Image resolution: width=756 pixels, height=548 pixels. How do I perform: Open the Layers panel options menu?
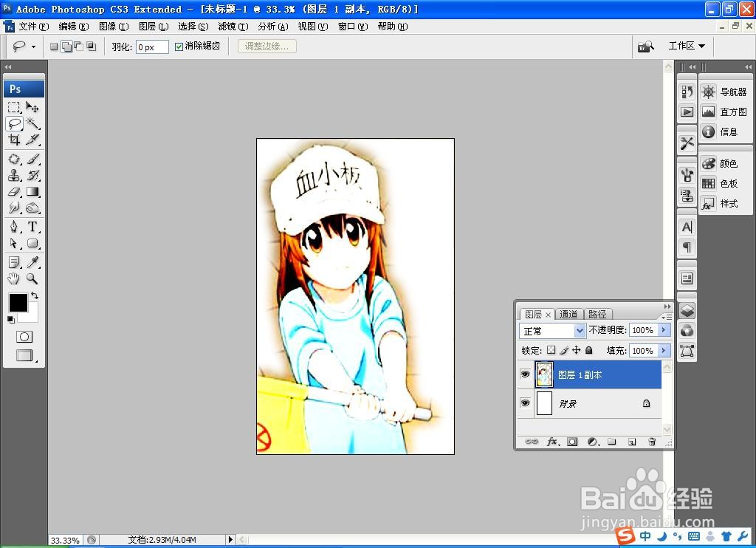(667, 317)
